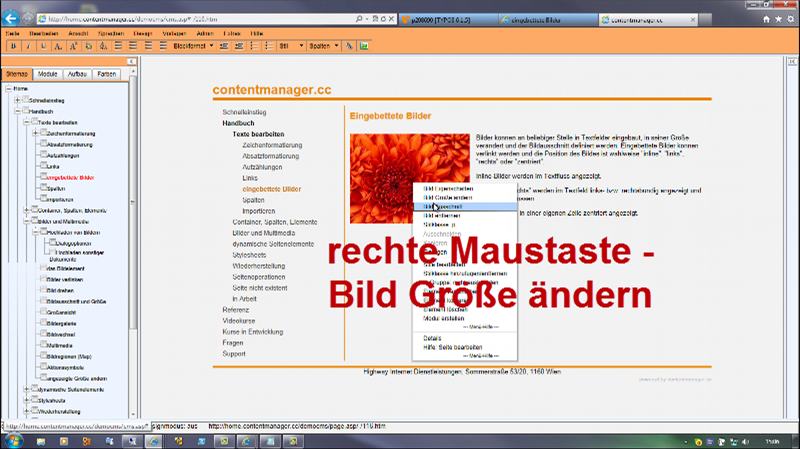Click sidebar vertical scrollbar
Viewport: 800px width, 449px height.
tap(133, 202)
